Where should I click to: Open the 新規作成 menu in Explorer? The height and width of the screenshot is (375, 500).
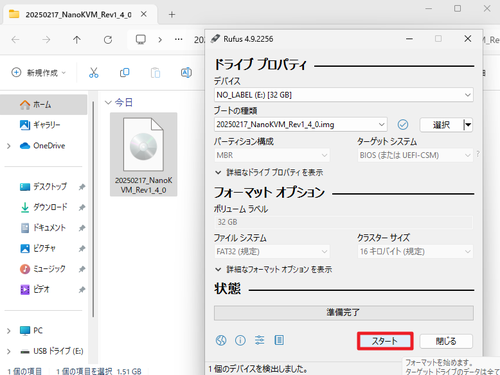click(x=39, y=73)
